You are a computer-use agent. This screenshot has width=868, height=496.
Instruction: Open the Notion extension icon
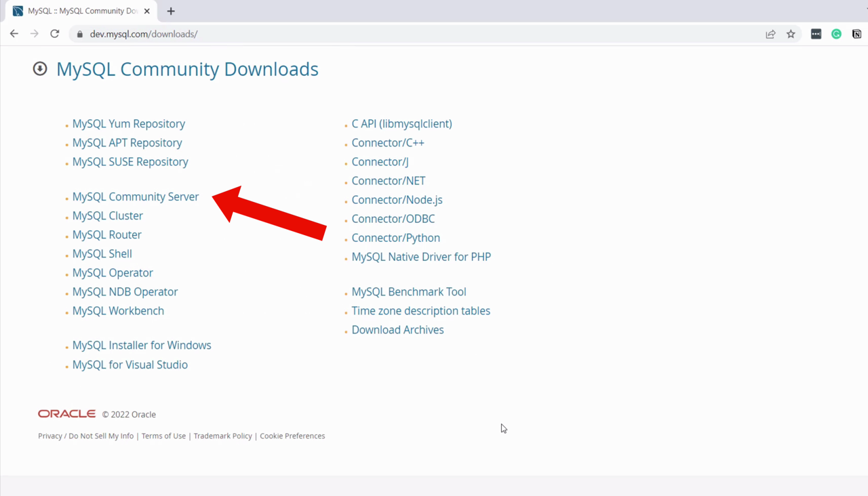[856, 34]
